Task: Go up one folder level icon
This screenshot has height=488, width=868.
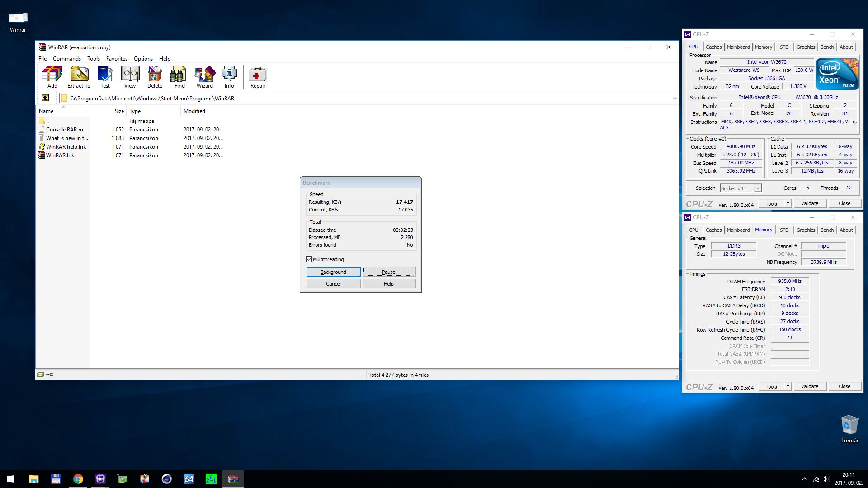Action: click(45, 98)
